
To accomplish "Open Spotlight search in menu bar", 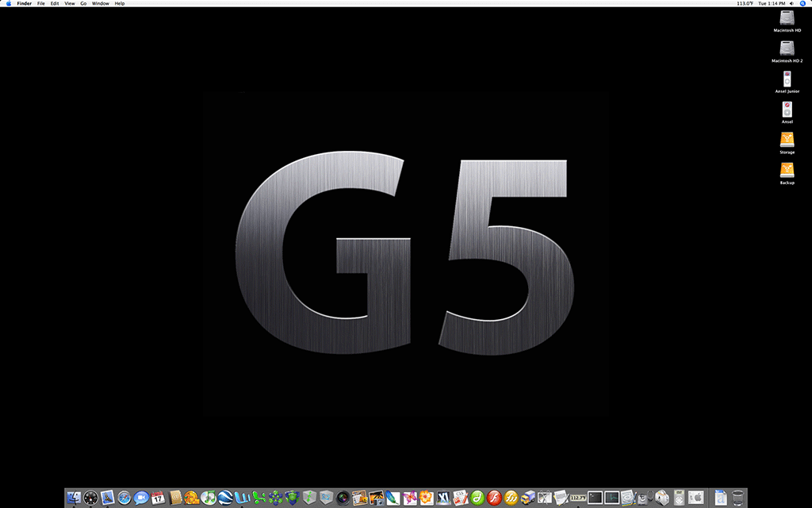I will 802,3.
